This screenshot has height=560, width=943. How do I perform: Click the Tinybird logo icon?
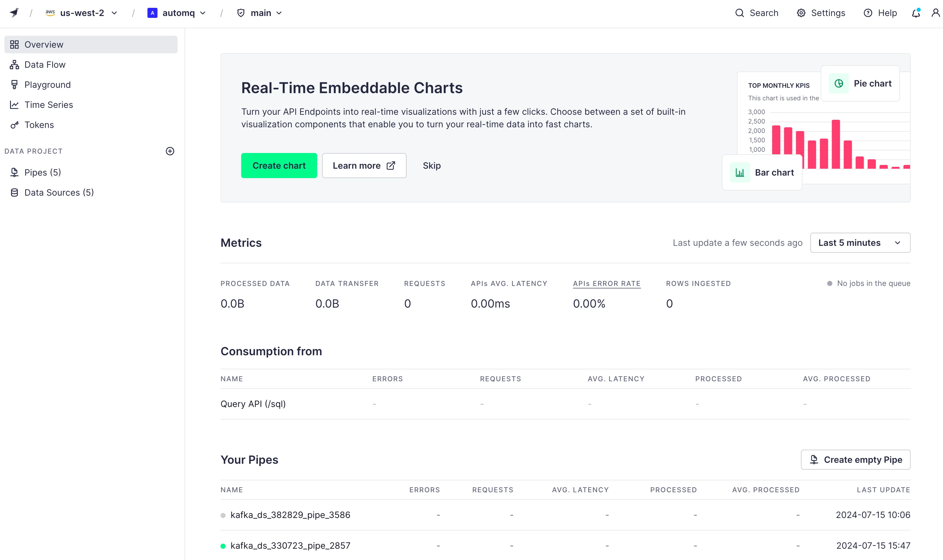[14, 13]
